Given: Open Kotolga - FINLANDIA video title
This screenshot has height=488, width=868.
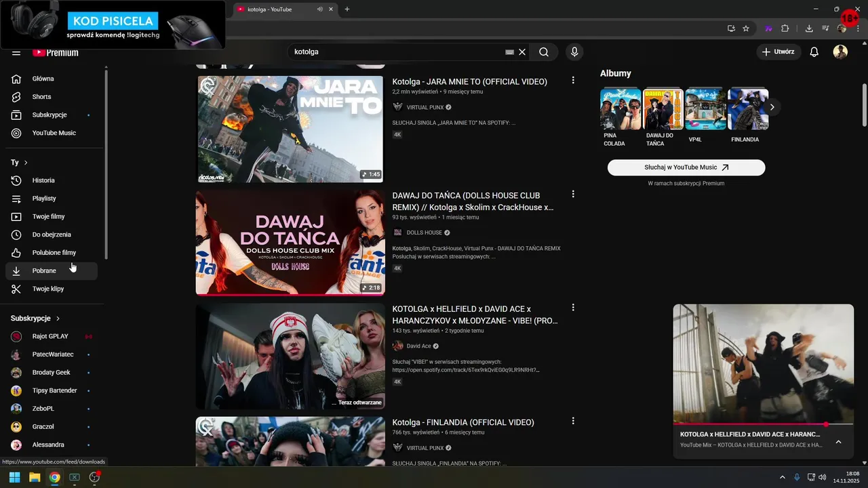Looking at the screenshot, I should (x=463, y=422).
